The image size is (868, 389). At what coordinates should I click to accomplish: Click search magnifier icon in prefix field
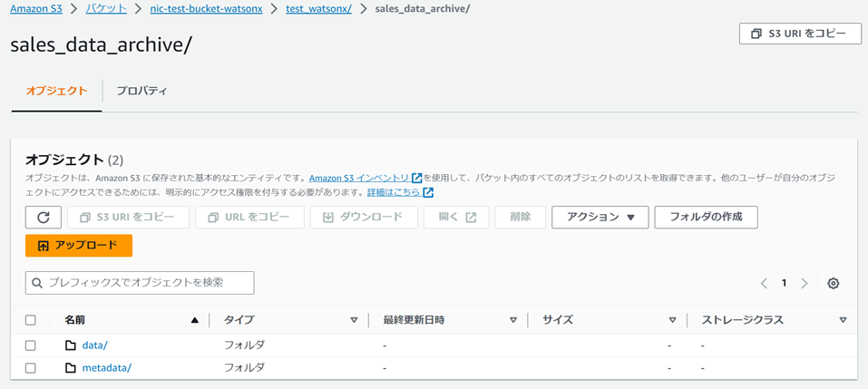[x=38, y=283]
